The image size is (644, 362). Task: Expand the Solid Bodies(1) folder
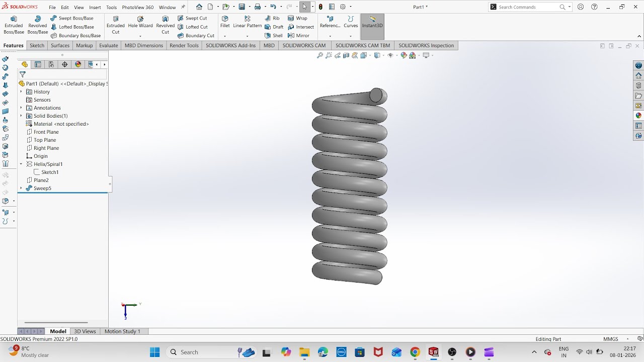[x=21, y=116]
